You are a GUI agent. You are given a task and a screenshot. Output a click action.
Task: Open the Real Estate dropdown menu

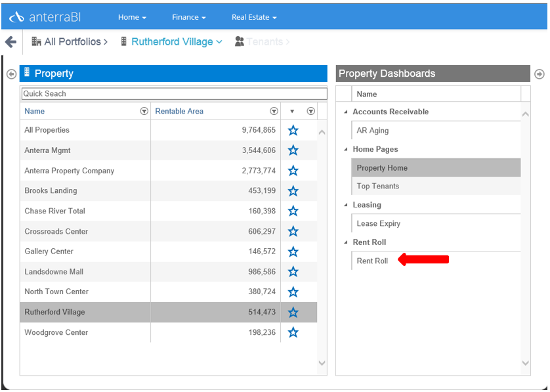254,17
